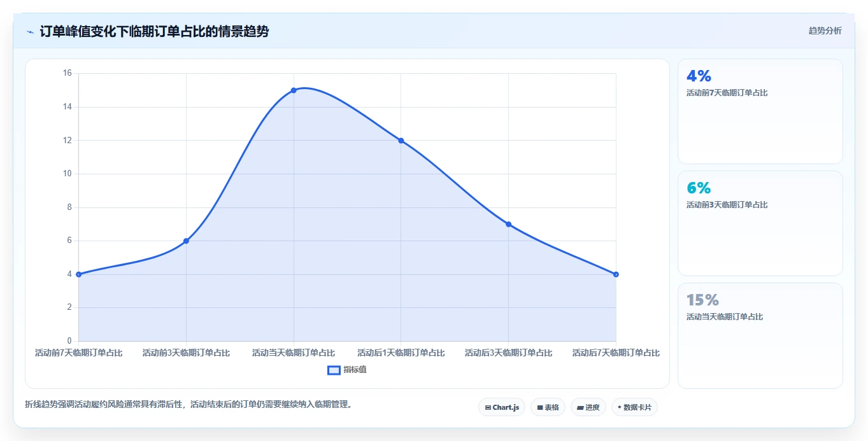Viewport: 868px width, 441px height.
Task: Click the 表格 tag
Action: point(548,407)
